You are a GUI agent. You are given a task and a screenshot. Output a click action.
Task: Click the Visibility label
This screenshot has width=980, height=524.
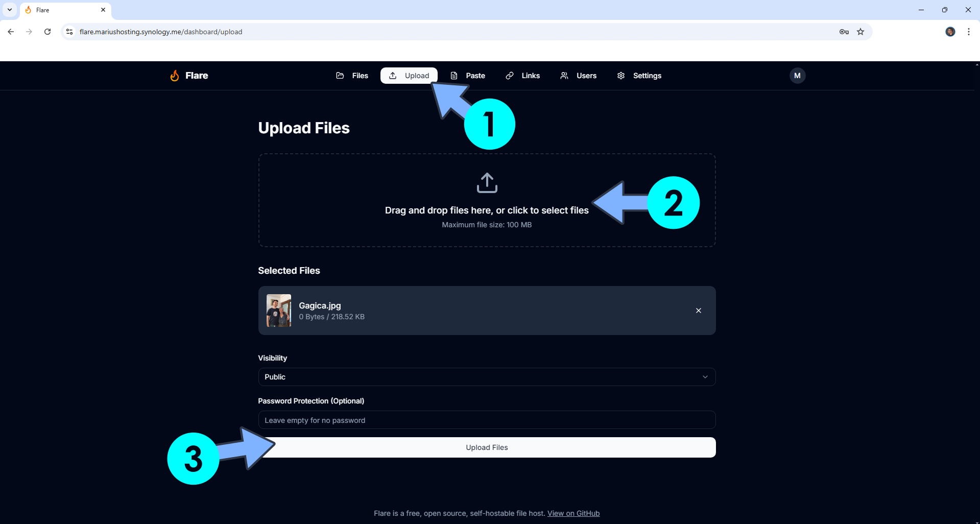coord(273,358)
